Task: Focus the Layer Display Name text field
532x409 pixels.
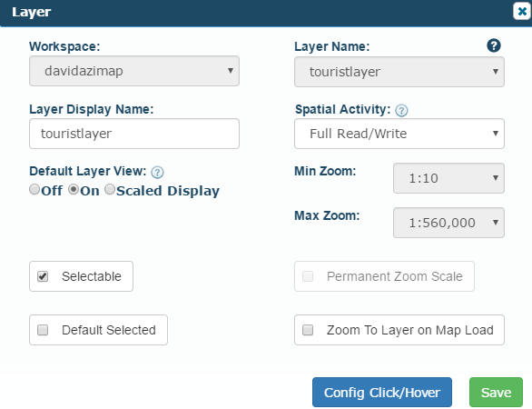Action: click(134, 134)
